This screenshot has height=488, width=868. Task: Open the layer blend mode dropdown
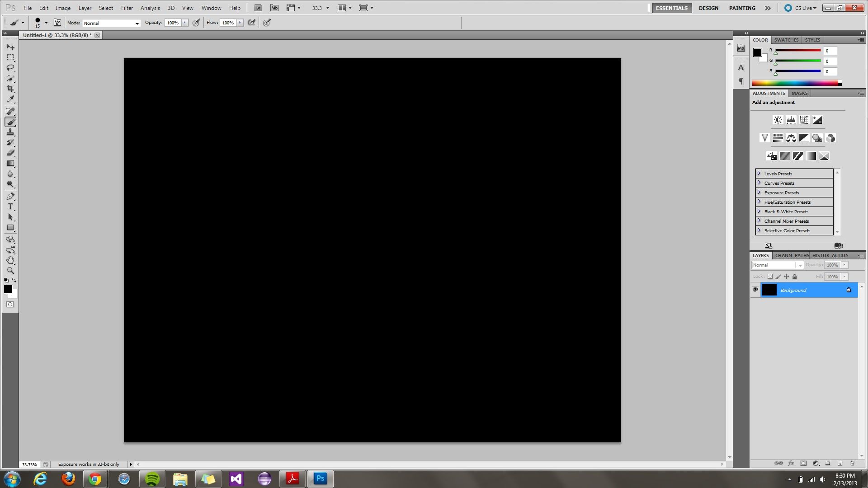pyautogui.click(x=777, y=265)
